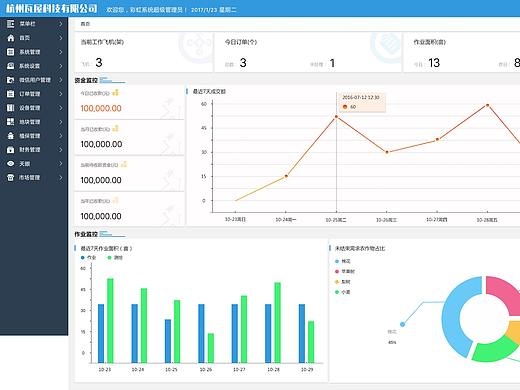Screen dimensions: 520x390
Task: Click the 首页 house icon in sidebar
Action: (11, 38)
